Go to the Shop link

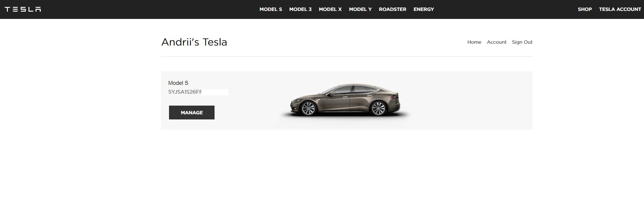click(585, 9)
